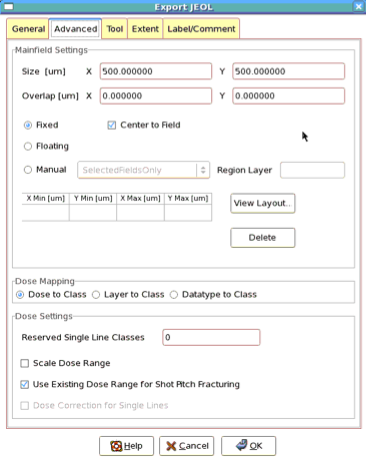This screenshot has width=366, height=462.
Task: Enable Scale Dose Range checkbox
Action: point(25,363)
